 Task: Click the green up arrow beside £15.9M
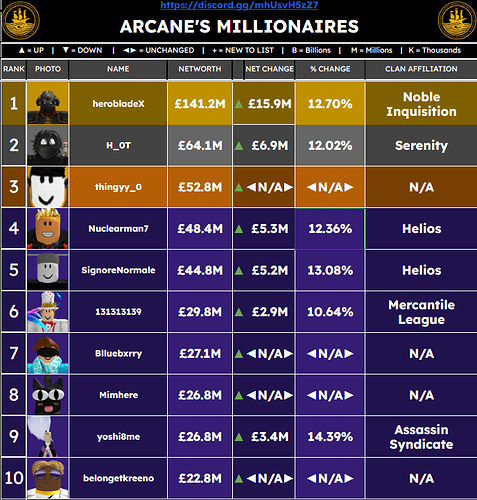tap(239, 104)
